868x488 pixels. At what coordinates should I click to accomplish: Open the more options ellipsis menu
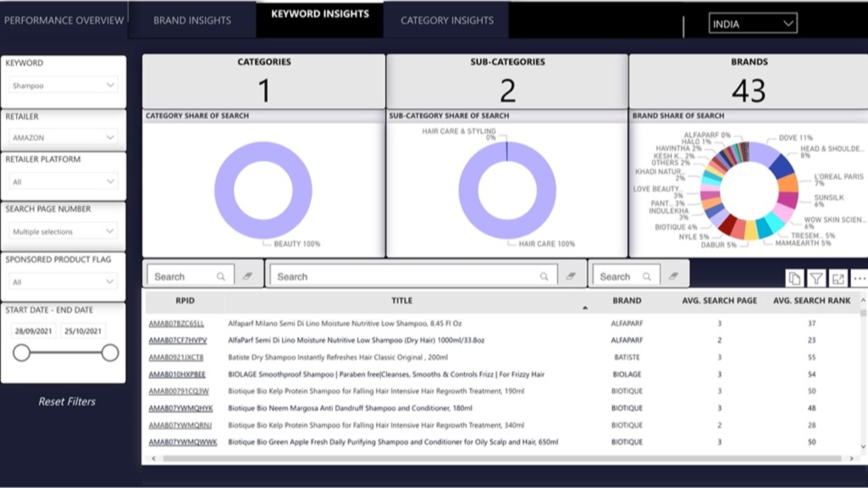click(x=859, y=279)
